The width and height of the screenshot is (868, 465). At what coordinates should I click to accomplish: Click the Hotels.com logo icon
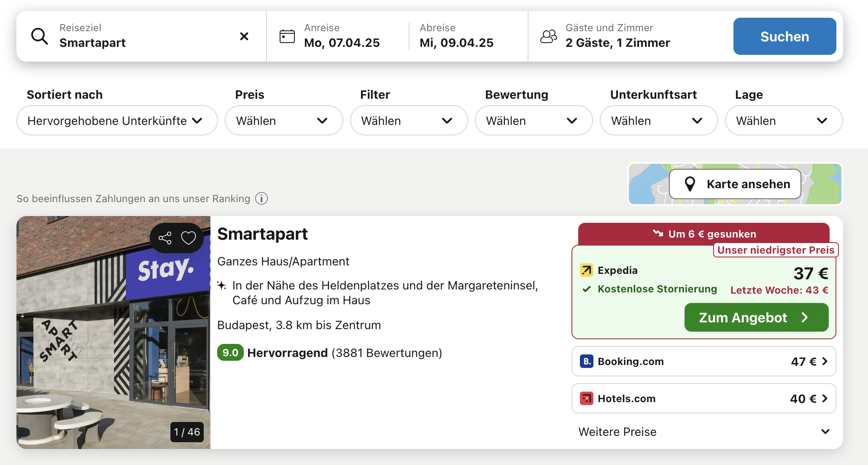pyautogui.click(x=587, y=398)
